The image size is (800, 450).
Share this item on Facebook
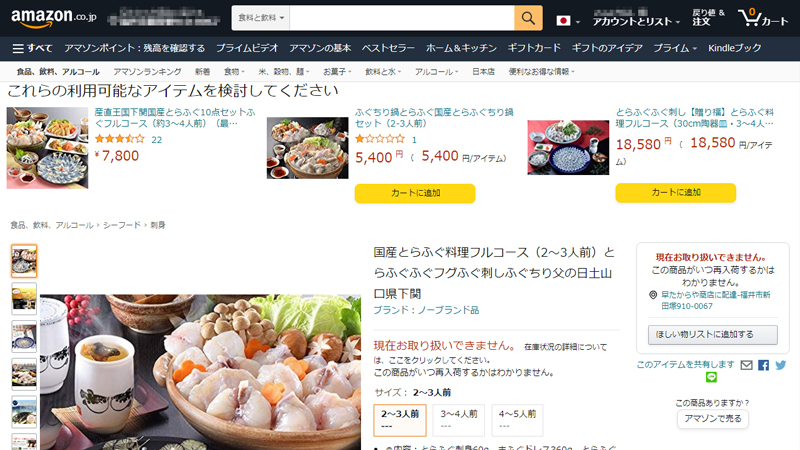(763, 365)
